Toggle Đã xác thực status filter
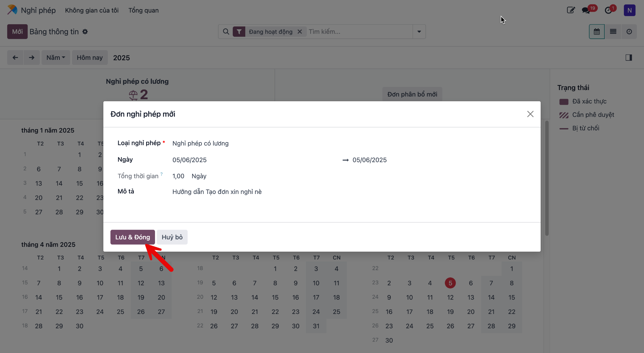Image resolution: width=644 pixels, height=353 pixels. pos(583,101)
